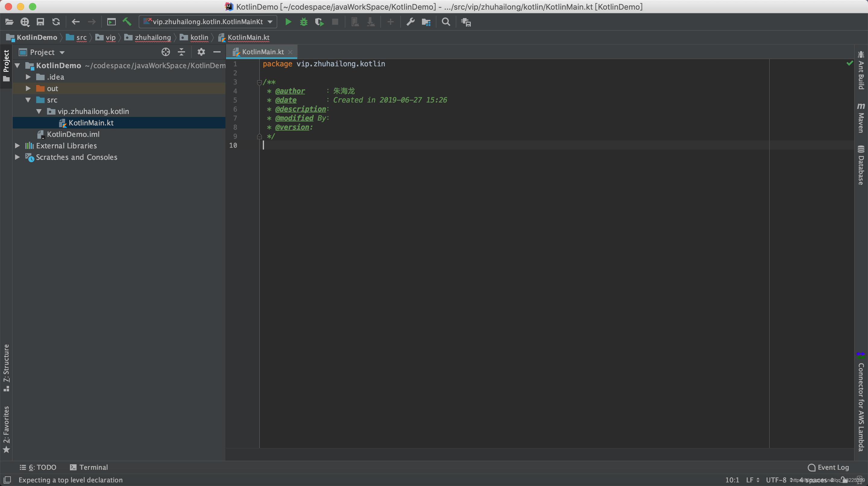868x486 pixels.
Task: Open the Ant Build side panel
Action: (861, 70)
